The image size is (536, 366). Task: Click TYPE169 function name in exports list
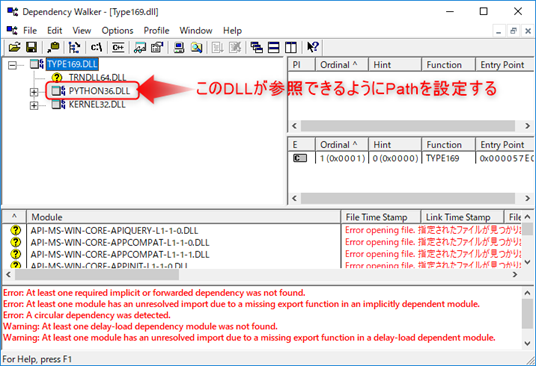[x=443, y=158]
